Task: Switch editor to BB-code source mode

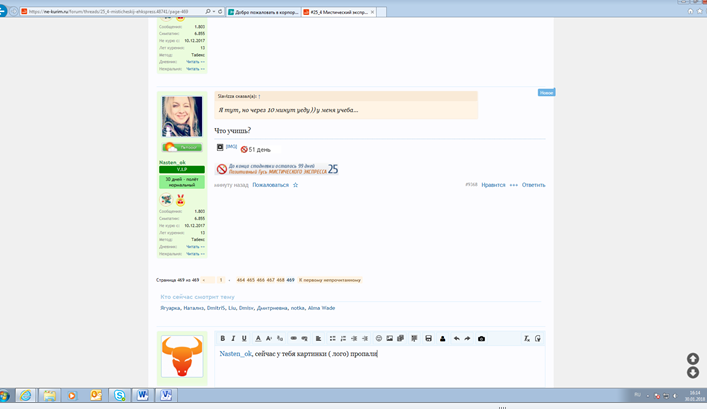Action: [x=537, y=338]
